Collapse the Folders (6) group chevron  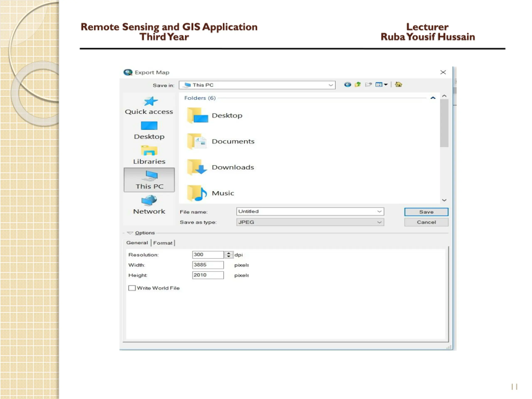tap(433, 98)
